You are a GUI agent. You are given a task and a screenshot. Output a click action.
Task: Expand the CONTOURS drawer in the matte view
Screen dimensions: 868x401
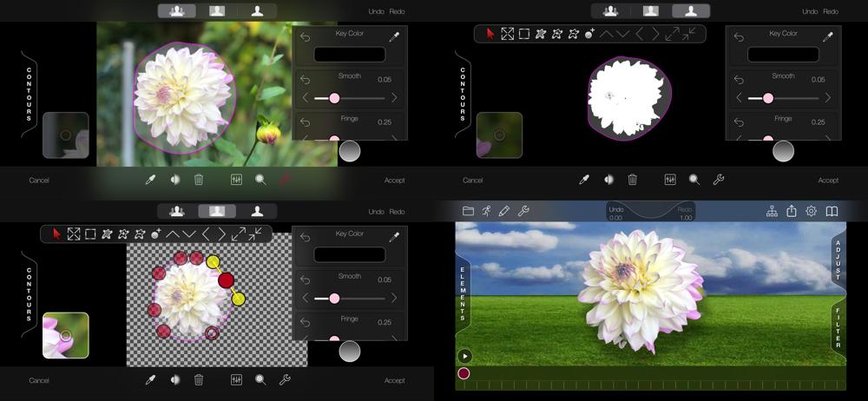point(463,94)
